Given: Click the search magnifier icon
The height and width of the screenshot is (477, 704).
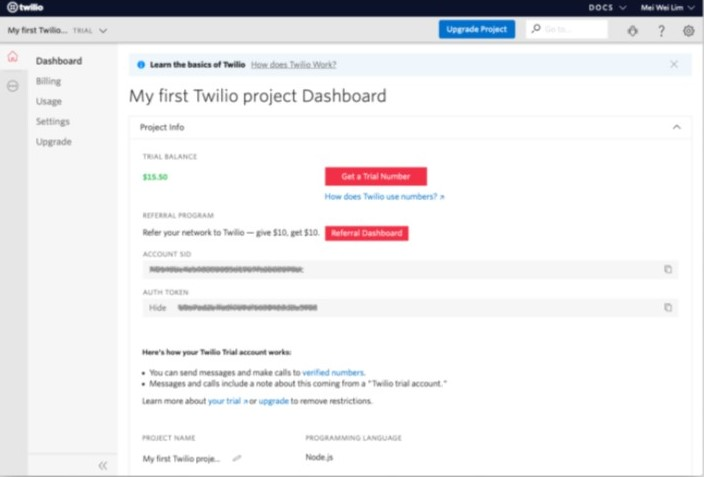Looking at the screenshot, I should (536, 29).
